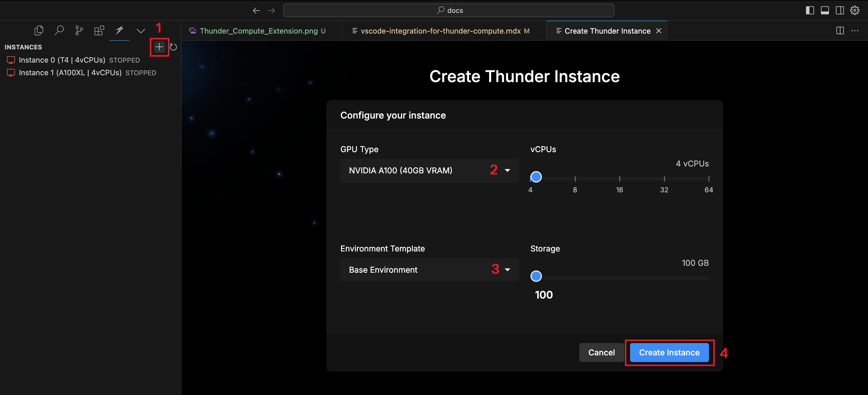Click the '4 vCPUs' value label
The height and width of the screenshot is (395, 868).
pos(692,164)
